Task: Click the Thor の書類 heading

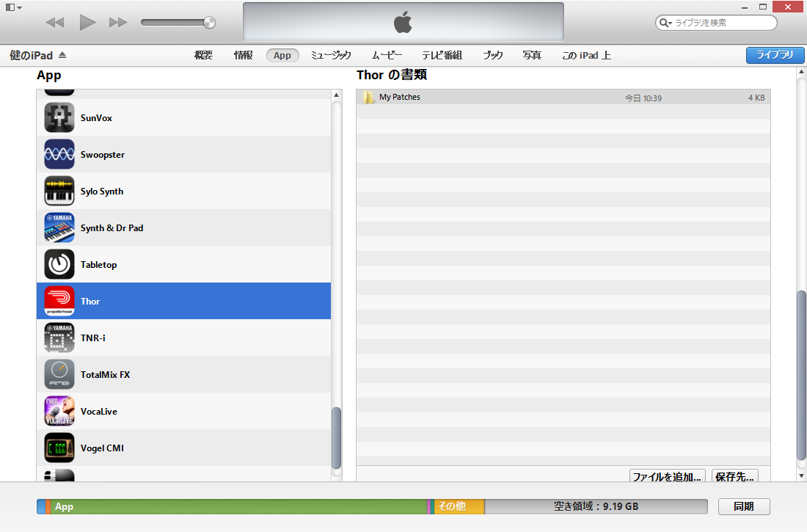Action: click(392, 75)
